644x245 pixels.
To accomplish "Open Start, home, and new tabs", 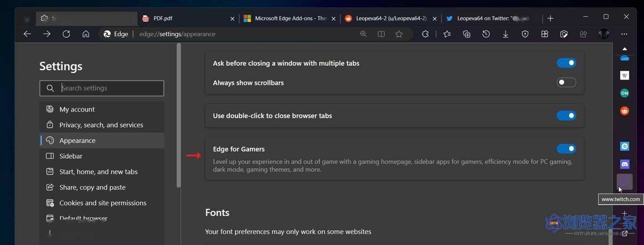I will tap(102, 172).
